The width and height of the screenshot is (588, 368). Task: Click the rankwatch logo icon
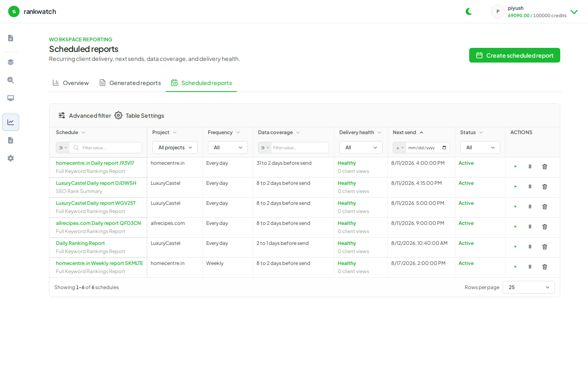pyautogui.click(x=14, y=11)
